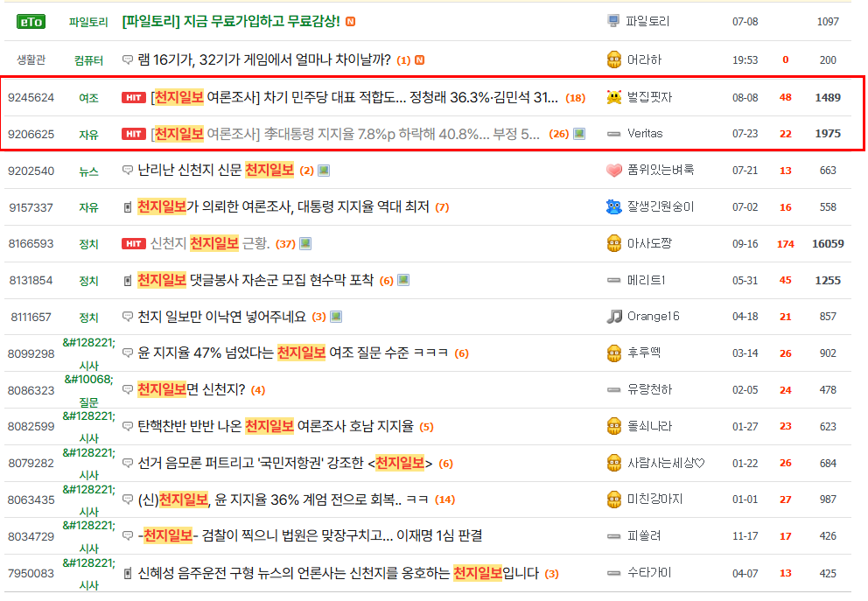Click avatar icon of 사람사는세상♡
The image size is (868, 601).
coord(614,463)
